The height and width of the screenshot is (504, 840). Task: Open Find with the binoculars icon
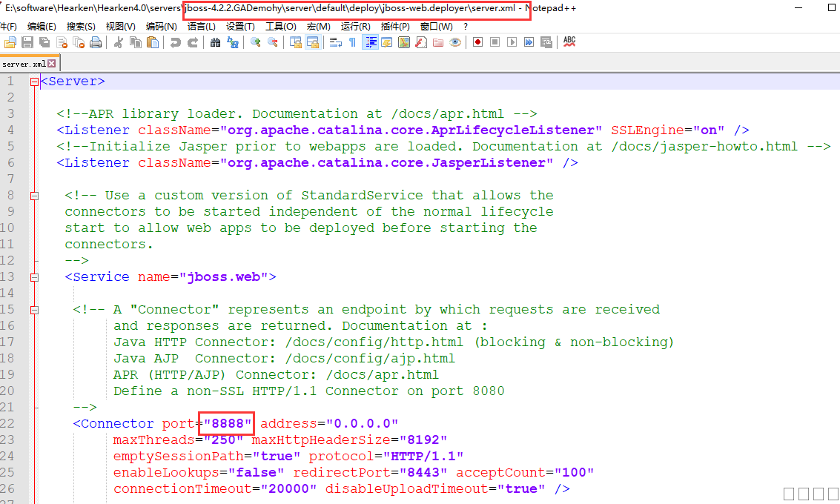click(x=215, y=43)
